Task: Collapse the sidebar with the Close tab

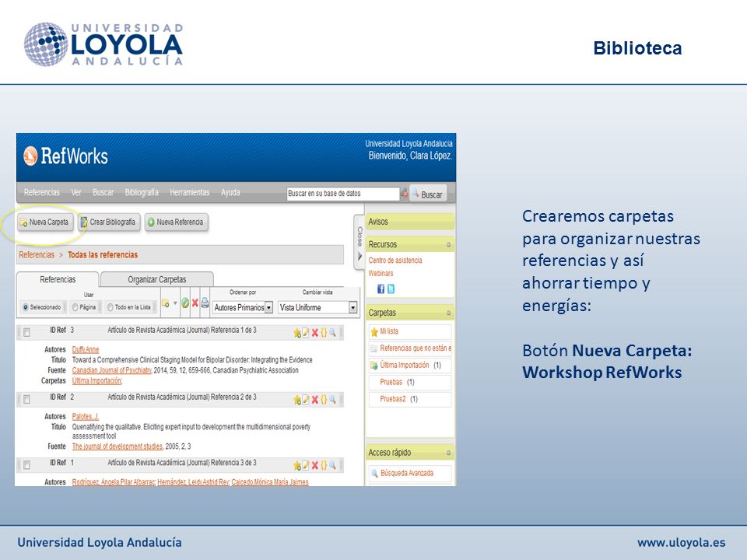Action: pos(359,243)
